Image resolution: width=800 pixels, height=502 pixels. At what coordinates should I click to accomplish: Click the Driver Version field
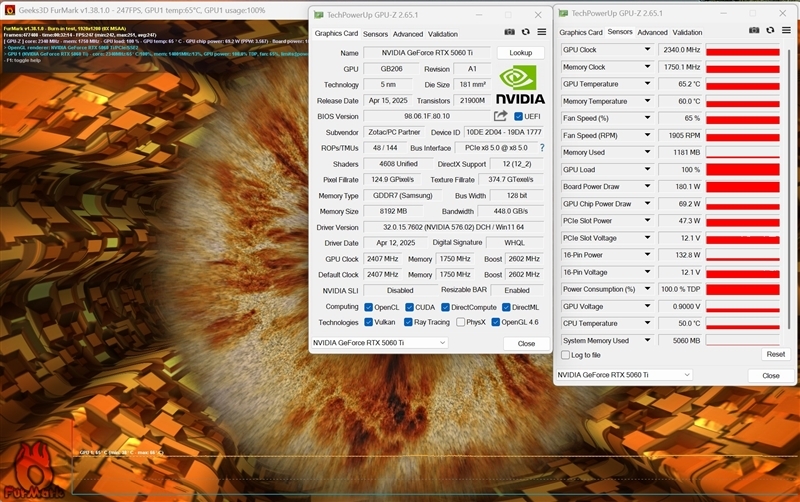[454, 227]
